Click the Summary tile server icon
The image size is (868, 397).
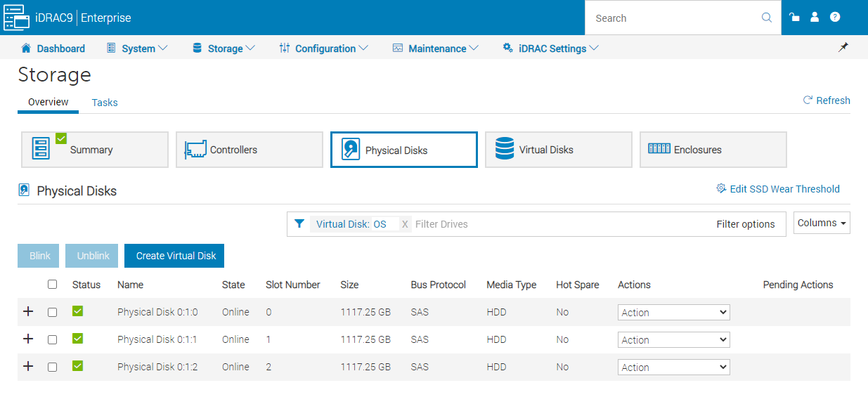41,149
